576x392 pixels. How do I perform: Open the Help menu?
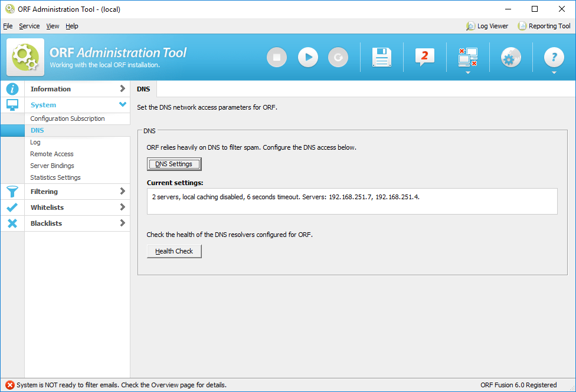coord(72,26)
